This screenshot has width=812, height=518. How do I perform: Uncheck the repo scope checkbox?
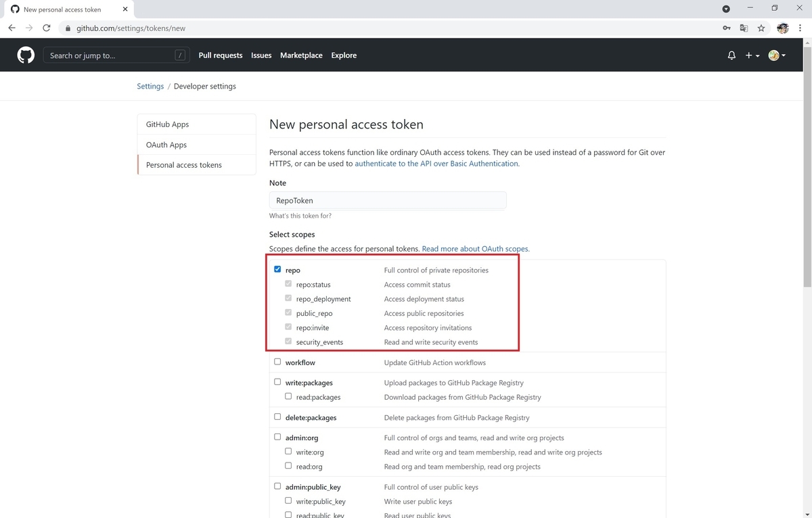pyautogui.click(x=277, y=269)
